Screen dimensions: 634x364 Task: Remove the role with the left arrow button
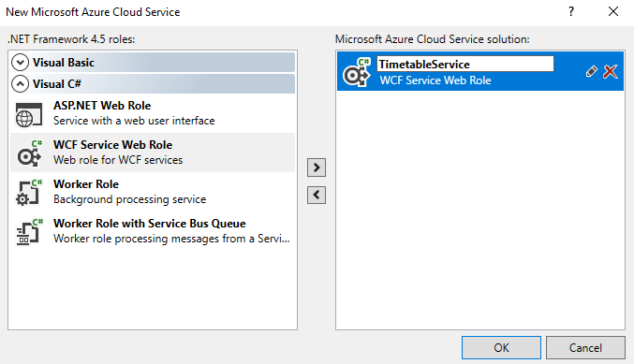[x=317, y=196]
